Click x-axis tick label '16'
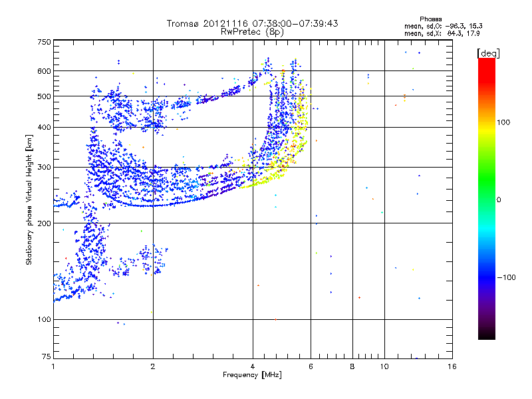The image size is (532, 399). (x=452, y=366)
